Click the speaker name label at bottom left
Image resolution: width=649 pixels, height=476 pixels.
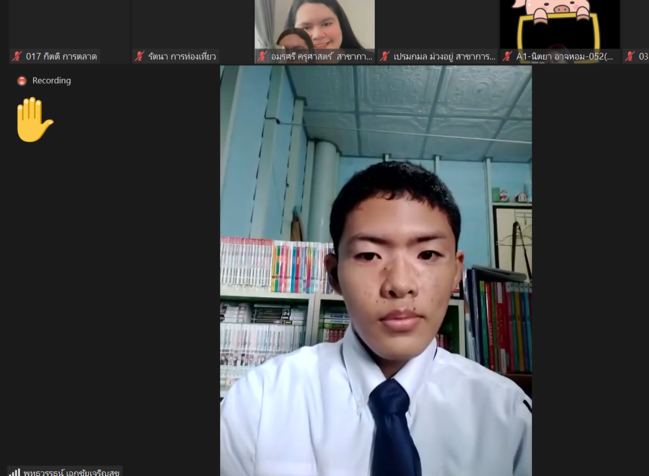pyautogui.click(x=70, y=471)
